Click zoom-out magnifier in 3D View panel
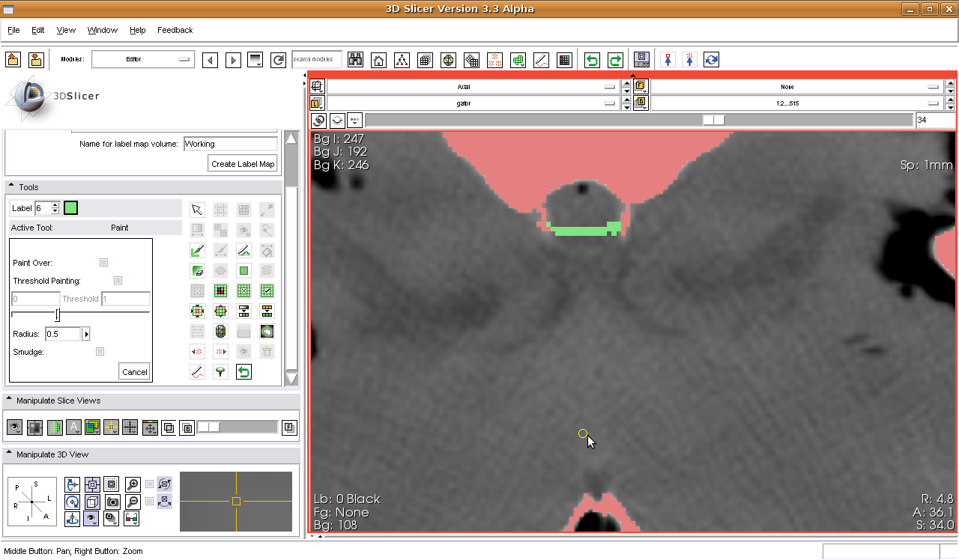The height and width of the screenshot is (560, 959). point(132,502)
